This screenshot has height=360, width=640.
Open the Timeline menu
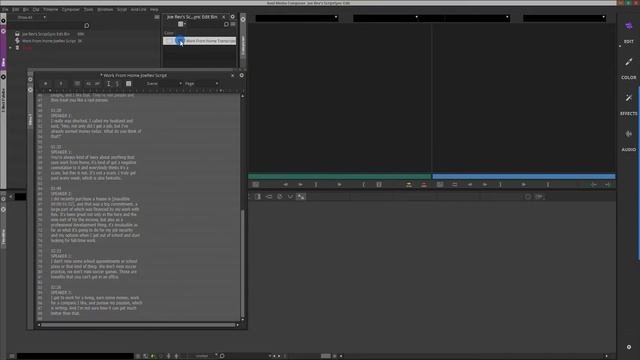pyautogui.click(x=51, y=9)
